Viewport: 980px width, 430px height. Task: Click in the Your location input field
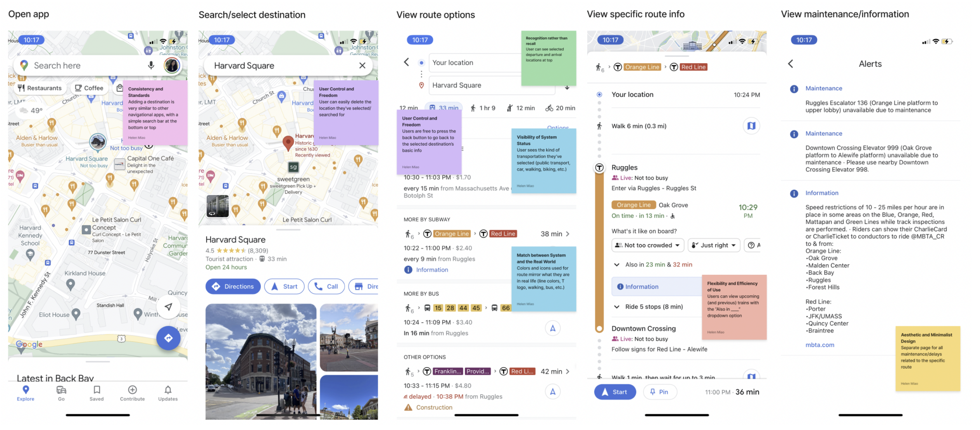pyautogui.click(x=475, y=63)
